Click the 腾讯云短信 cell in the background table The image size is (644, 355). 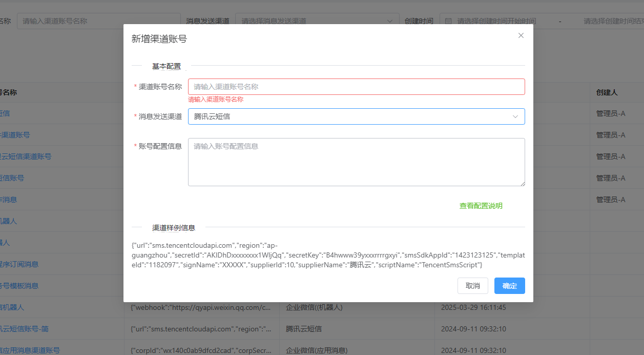pos(304,329)
